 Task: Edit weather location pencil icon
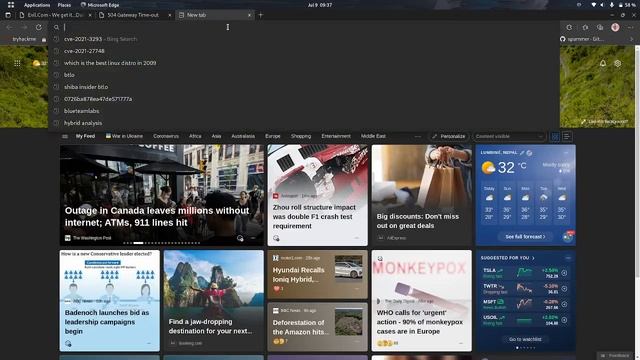coord(522,153)
